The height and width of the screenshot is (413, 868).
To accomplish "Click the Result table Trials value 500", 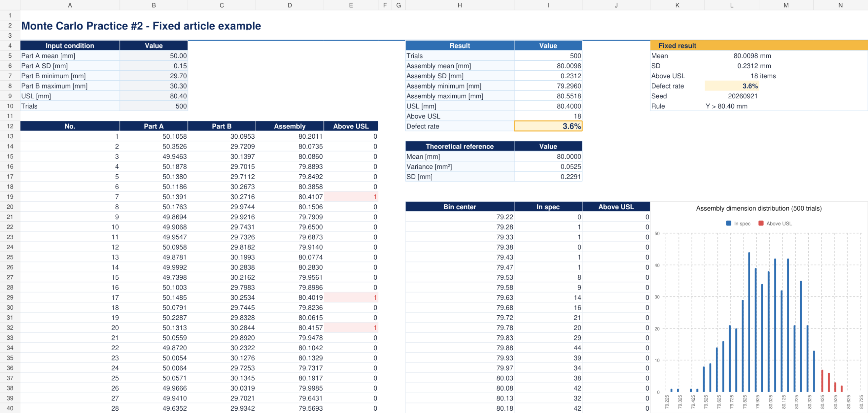I will tap(548, 56).
